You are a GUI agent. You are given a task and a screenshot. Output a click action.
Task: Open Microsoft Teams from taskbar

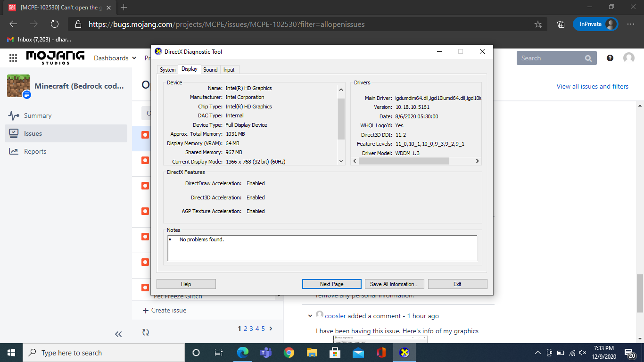(266, 353)
